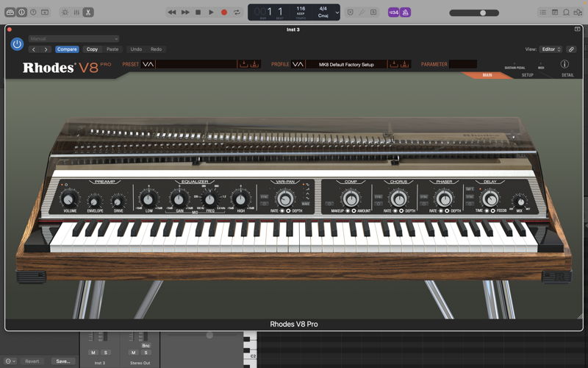This screenshot has height=368, width=588.
Task: Click the PREAMP DRIVE knob
Action: tap(118, 202)
